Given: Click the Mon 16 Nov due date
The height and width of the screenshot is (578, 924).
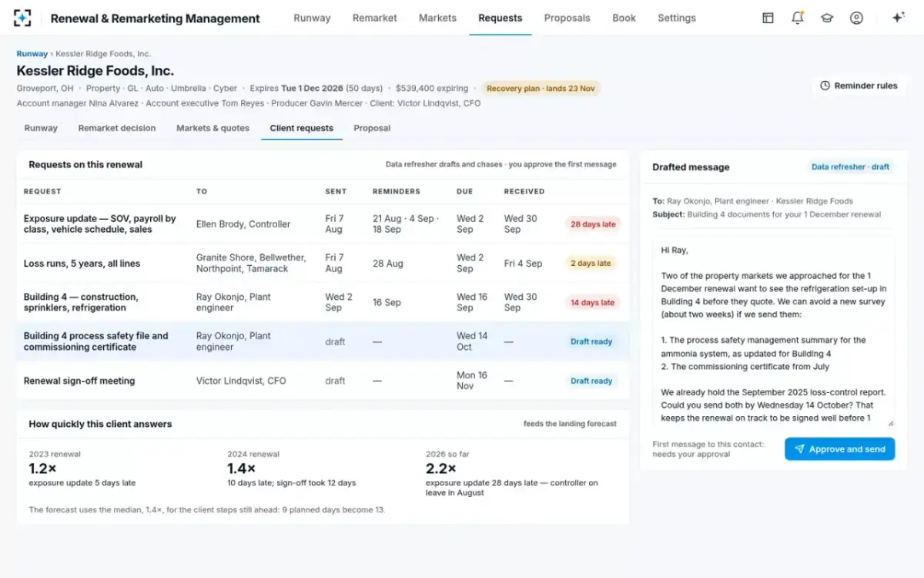Looking at the screenshot, I should point(472,381).
